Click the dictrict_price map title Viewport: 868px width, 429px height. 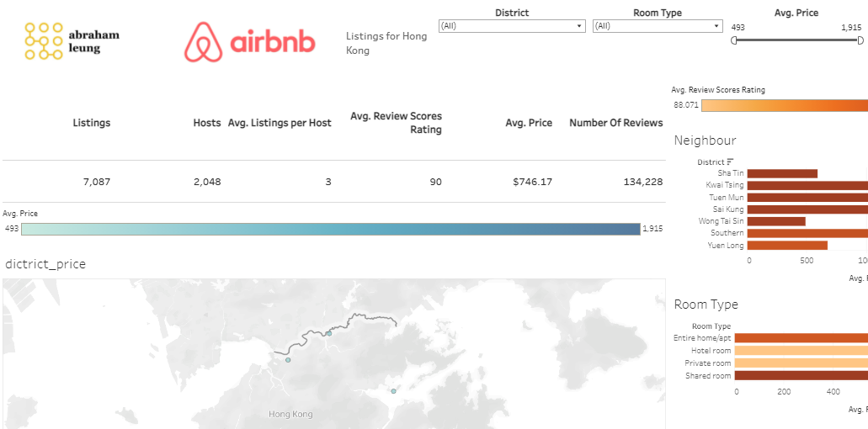[x=45, y=264]
